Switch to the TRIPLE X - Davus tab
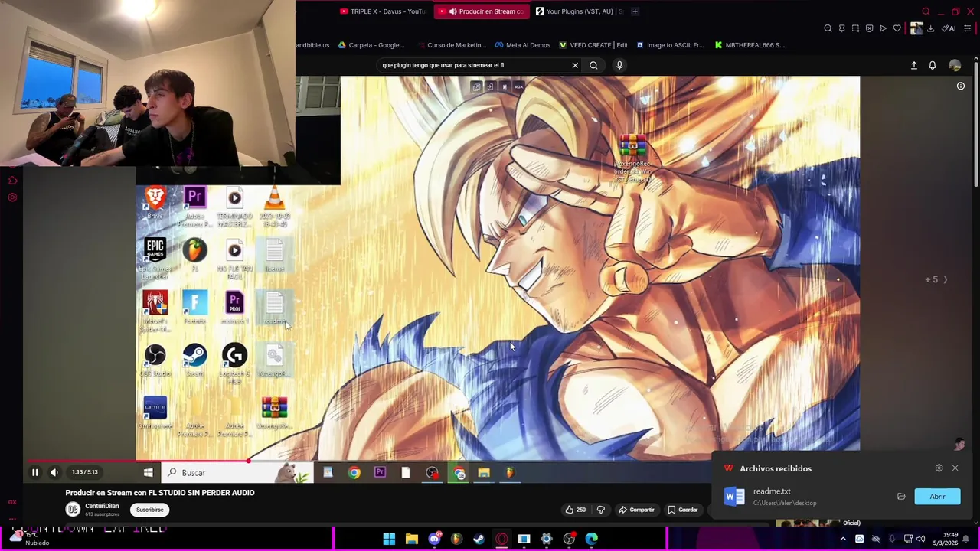This screenshot has height=551, width=980. 382,11
